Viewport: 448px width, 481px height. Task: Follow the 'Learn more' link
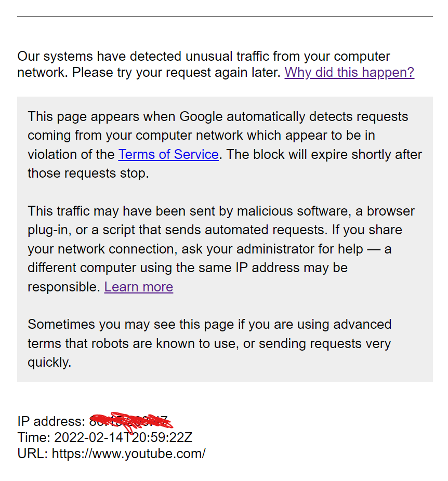139,287
